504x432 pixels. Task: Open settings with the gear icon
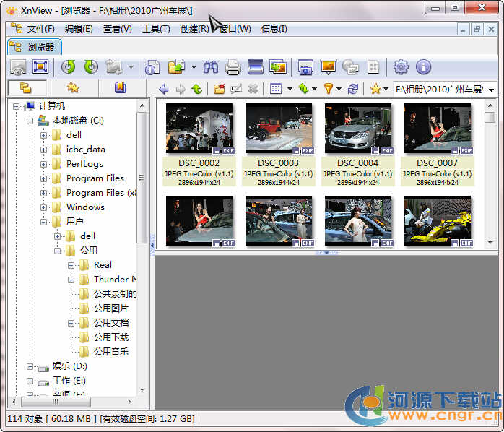point(401,67)
